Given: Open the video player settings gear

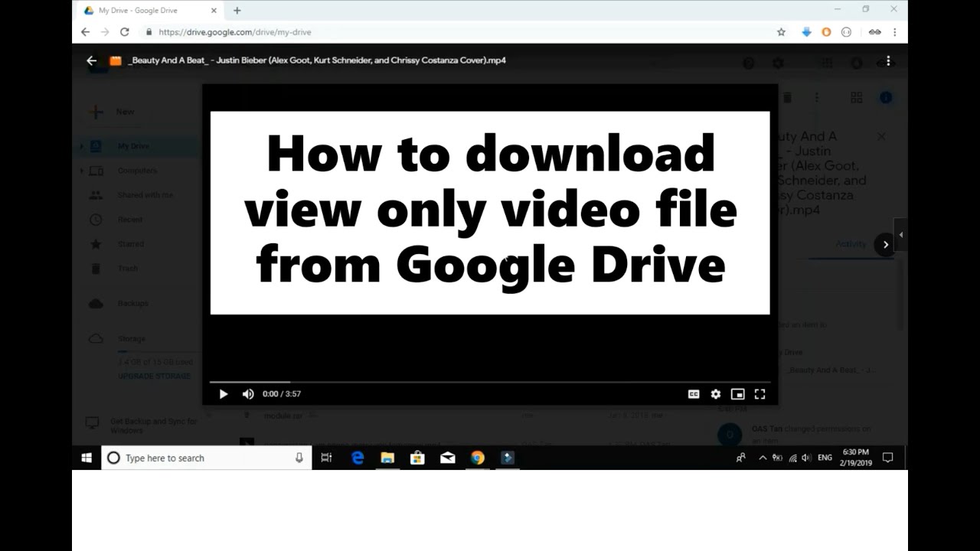Looking at the screenshot, I should tap(715, 394).
